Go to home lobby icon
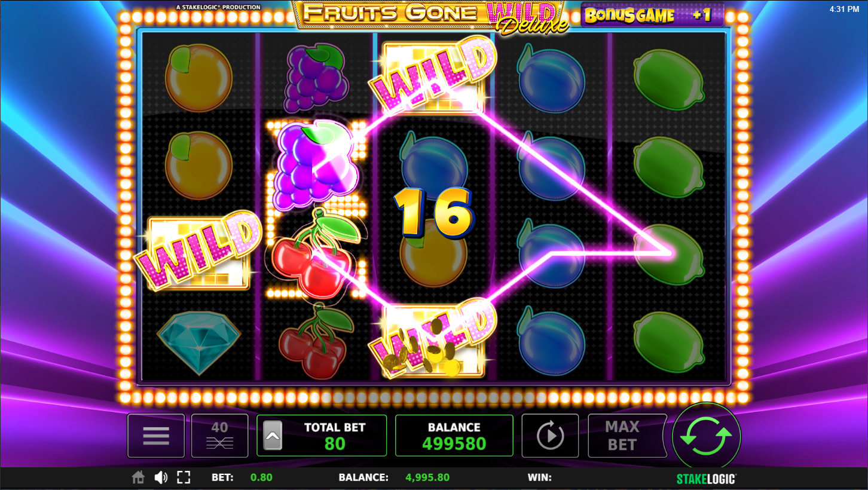 point(138,477)
